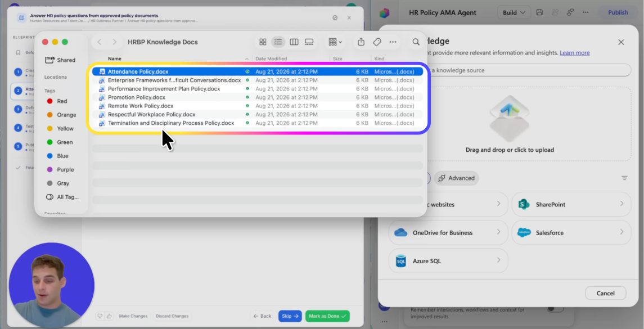The height and width of the screenshot is (329, 644).
Task: Sort files by Date Modified column
Action: 271,58
